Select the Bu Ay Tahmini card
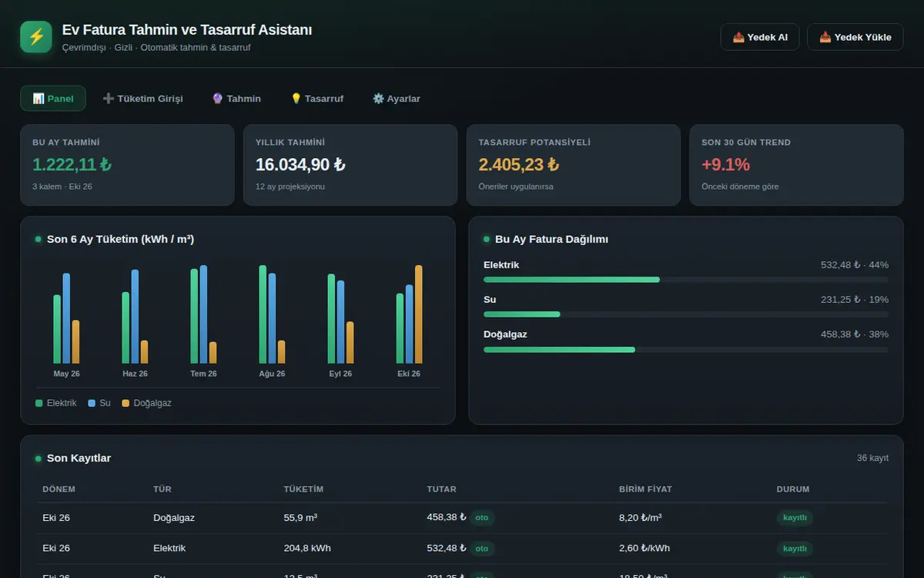This screenshot has width=924, height=578. tap(127, 165)
